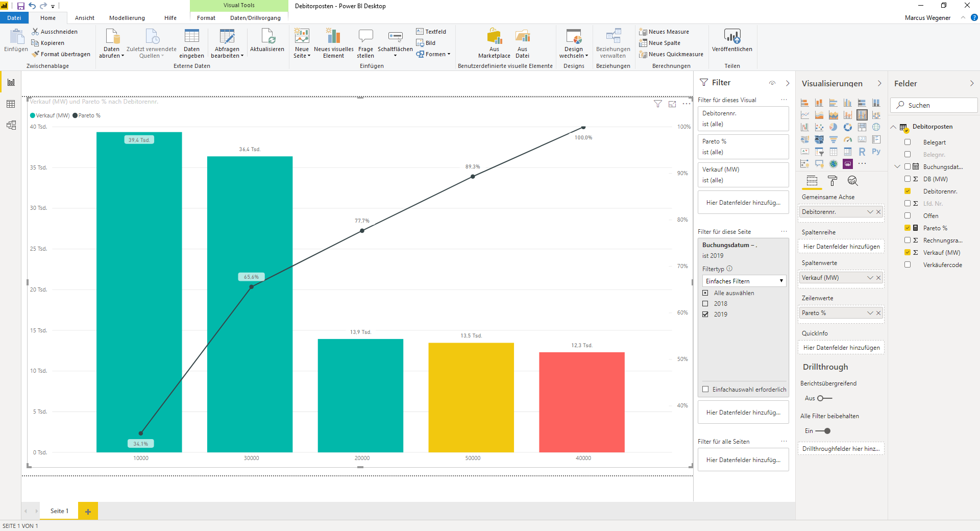The image size is (980, 531).
Task: Open the Verkauf (MW) Spaltenwerte dropdown arrow
Action: coord(870,278)
